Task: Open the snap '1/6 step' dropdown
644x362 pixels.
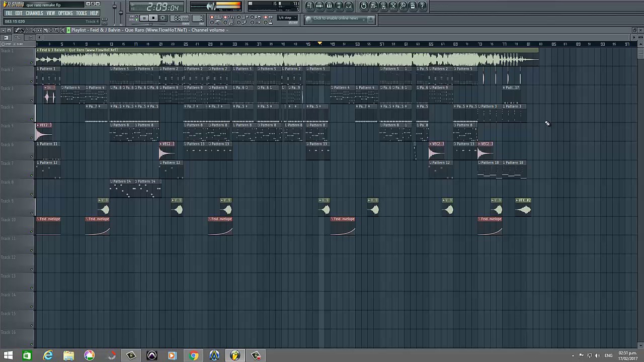Action: pyautogui.click(x=287, y=18)
